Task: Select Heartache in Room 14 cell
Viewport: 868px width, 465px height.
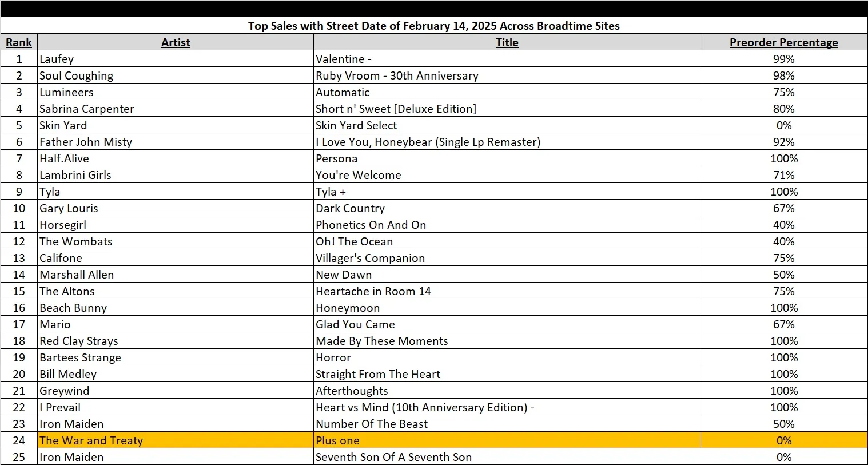Action: click(x=507, y=291)
